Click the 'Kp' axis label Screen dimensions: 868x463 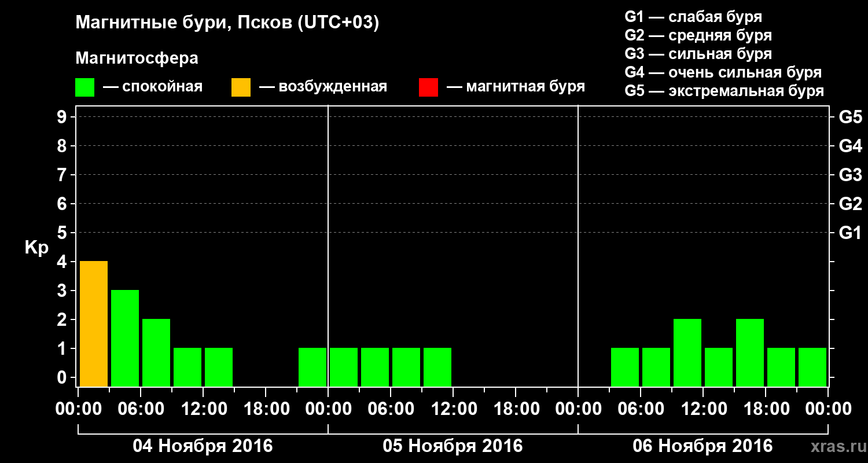click(x=36, y=248)
